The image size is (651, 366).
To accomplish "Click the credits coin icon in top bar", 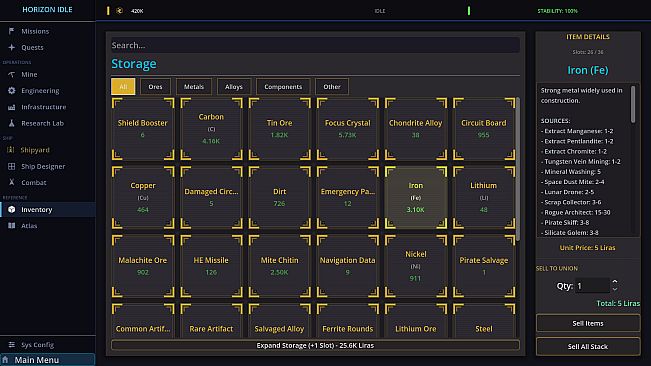I will pyautogui.click(x=120, y=11).
